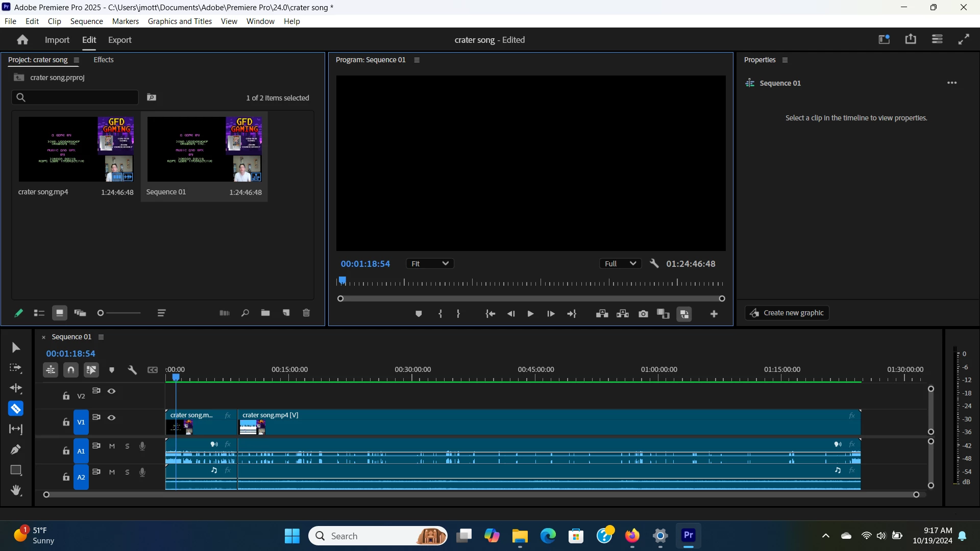The height and width of the screenshot is (551, 980).
Task: Select the Hand tool
Action: [16, 490]
